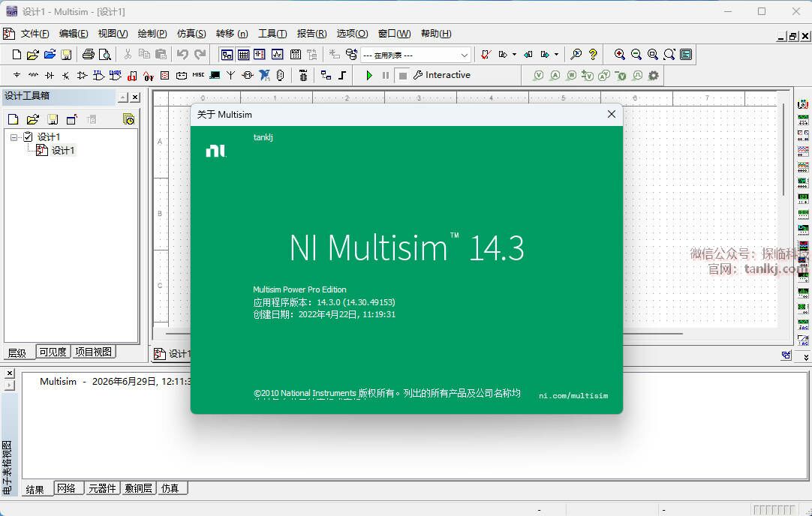Open probe settings gear icon
The image size is (812, 516).
click(654, 76)
